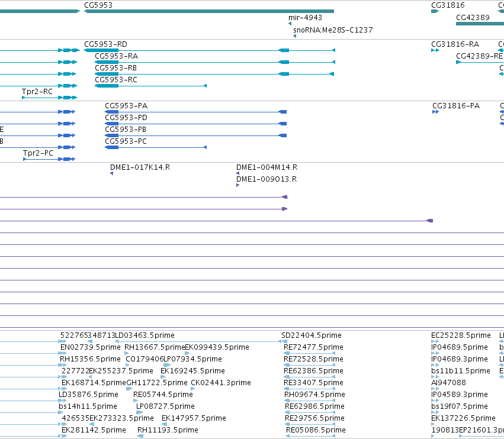Screen dimensions: 504x439
Task: Click EST RE05744.5prime
Action: point(163,395)
